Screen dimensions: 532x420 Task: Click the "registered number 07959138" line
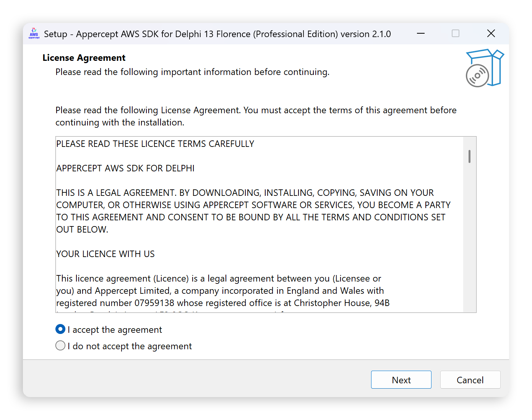(x=223, y=303)
